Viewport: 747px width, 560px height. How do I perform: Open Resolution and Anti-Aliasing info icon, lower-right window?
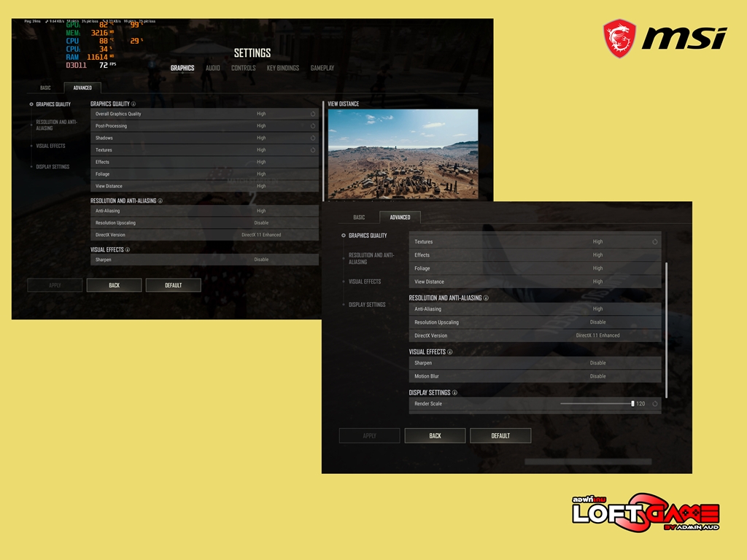tap(486, 298)
